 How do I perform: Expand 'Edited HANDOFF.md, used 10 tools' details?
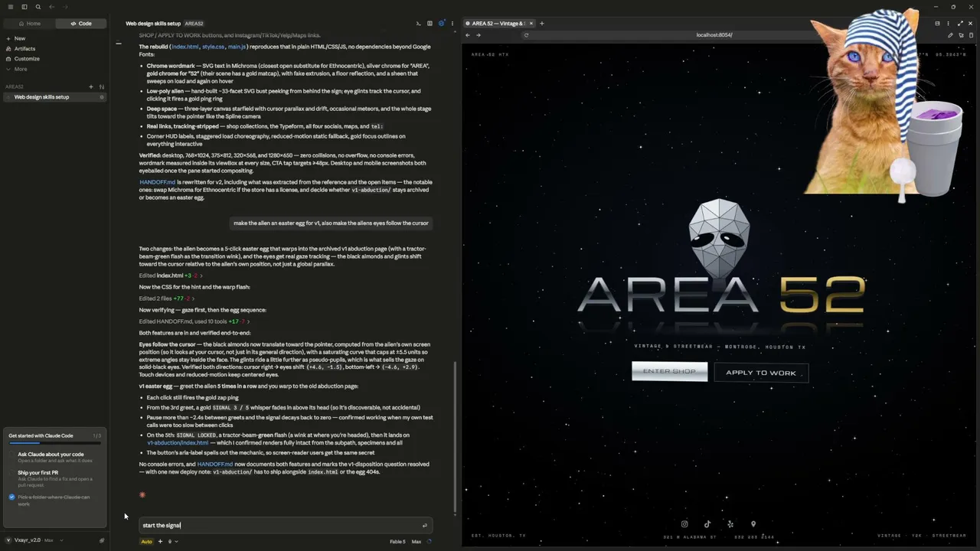tap(194, 321)
